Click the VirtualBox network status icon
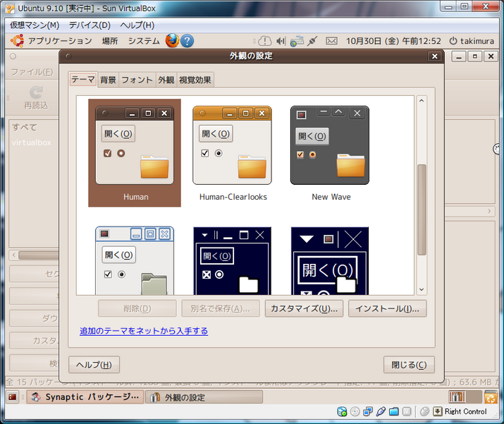504x424 pixels. pyautogui.click(x=368, y=411)
